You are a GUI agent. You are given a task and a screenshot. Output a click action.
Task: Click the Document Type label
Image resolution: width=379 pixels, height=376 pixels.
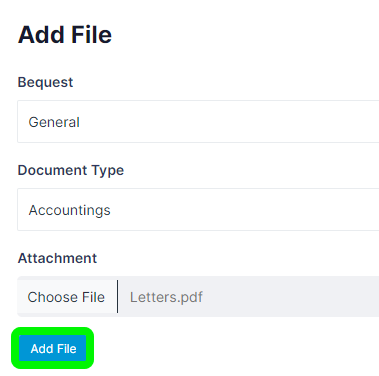71,170
